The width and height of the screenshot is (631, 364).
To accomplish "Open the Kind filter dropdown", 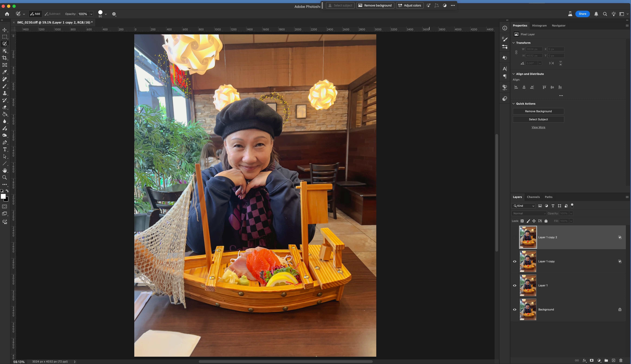I will pyautogui.click(x=523, y=206).
